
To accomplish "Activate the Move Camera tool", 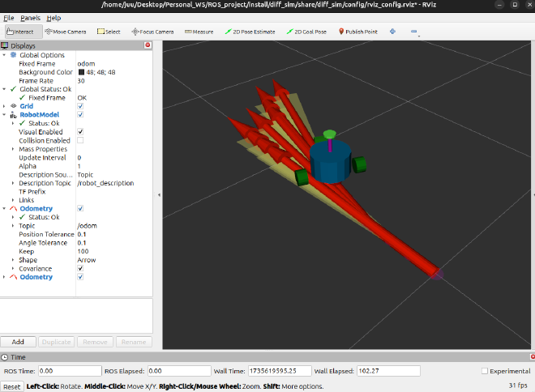I will tap(66, 32).
